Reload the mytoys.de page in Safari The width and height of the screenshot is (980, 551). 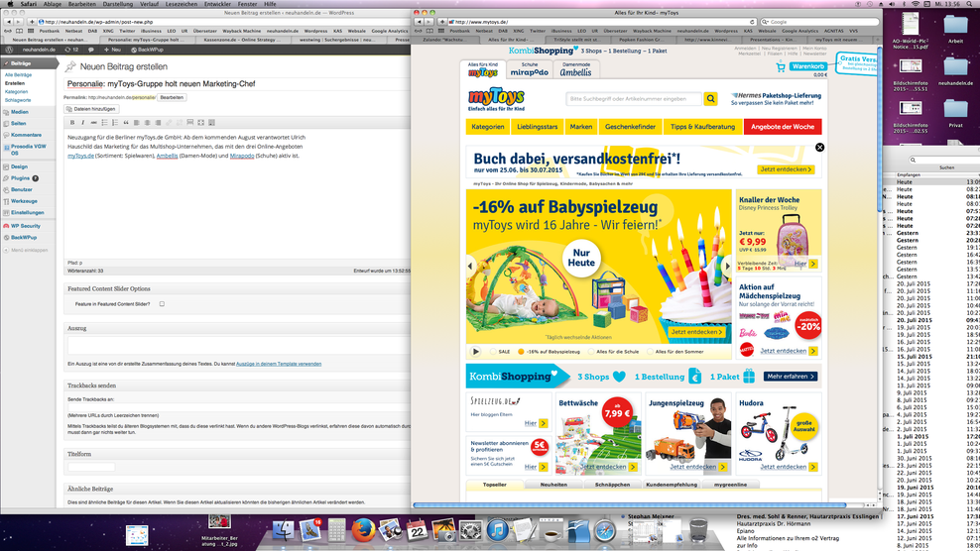point(752,22)
